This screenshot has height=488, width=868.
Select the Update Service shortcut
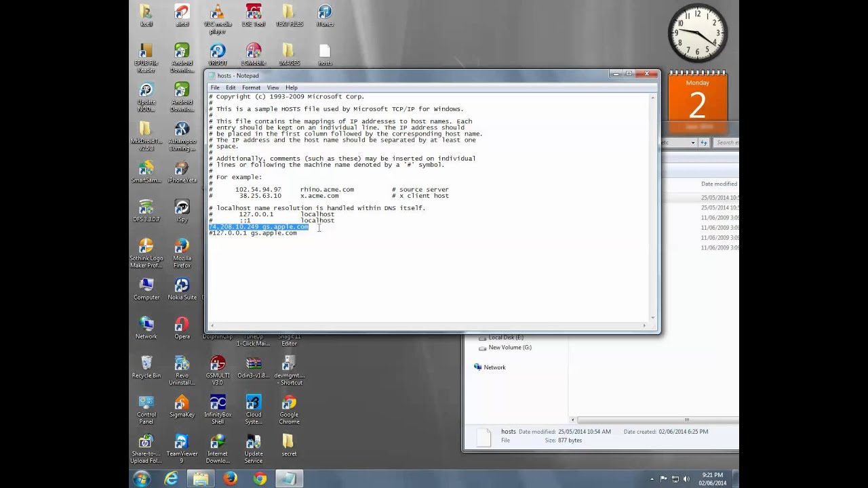click(254, 449)
